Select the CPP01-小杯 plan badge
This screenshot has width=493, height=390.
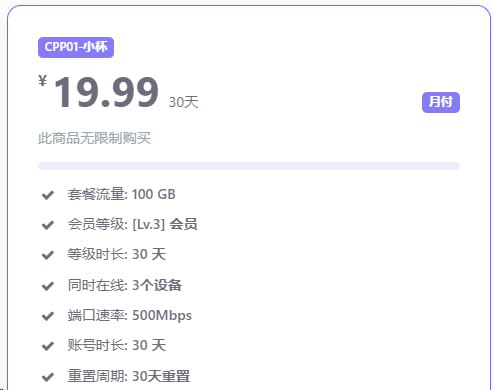point(76,47)
